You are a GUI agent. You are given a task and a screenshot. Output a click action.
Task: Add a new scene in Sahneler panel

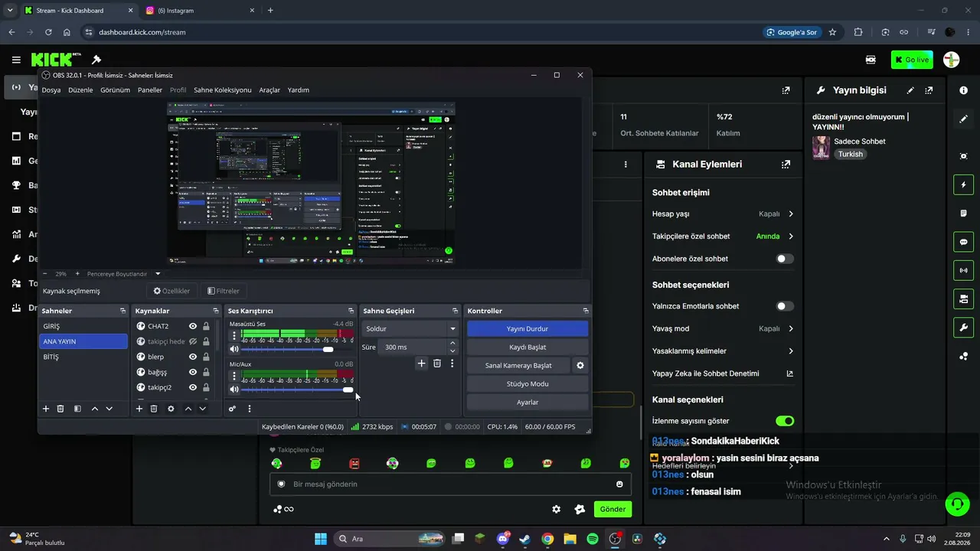click(x=46, y=409)
